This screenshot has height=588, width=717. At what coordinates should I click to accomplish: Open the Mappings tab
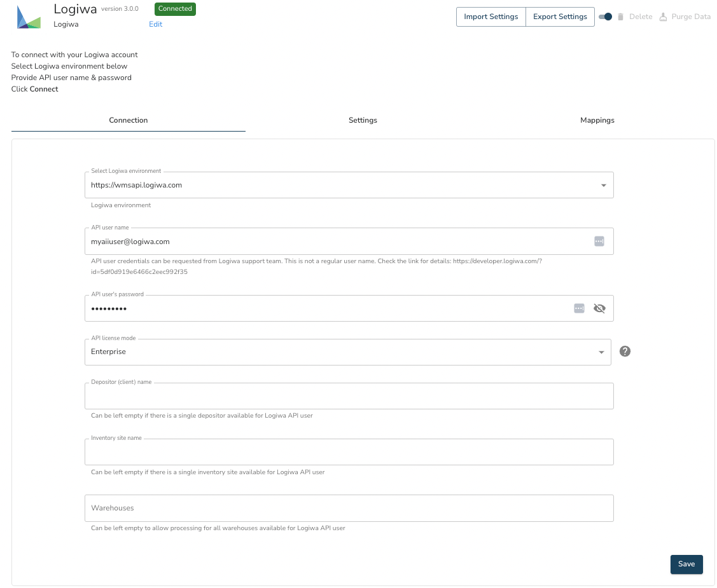click(x=597, y=120)
